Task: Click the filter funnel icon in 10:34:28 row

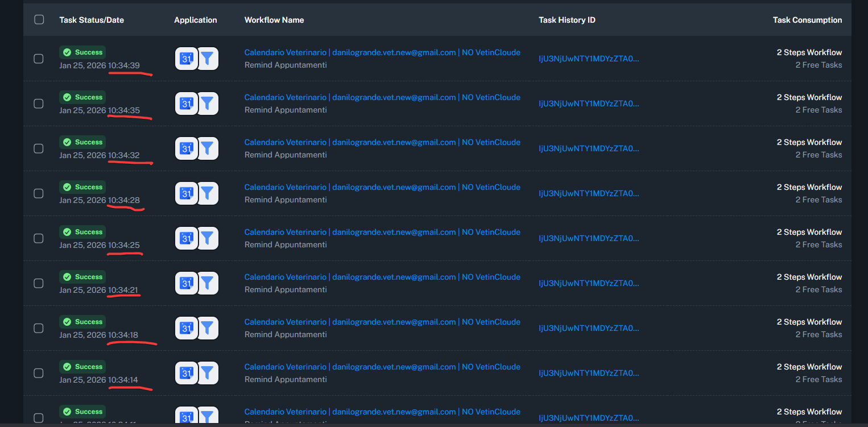Action: (x=208, y=193)
